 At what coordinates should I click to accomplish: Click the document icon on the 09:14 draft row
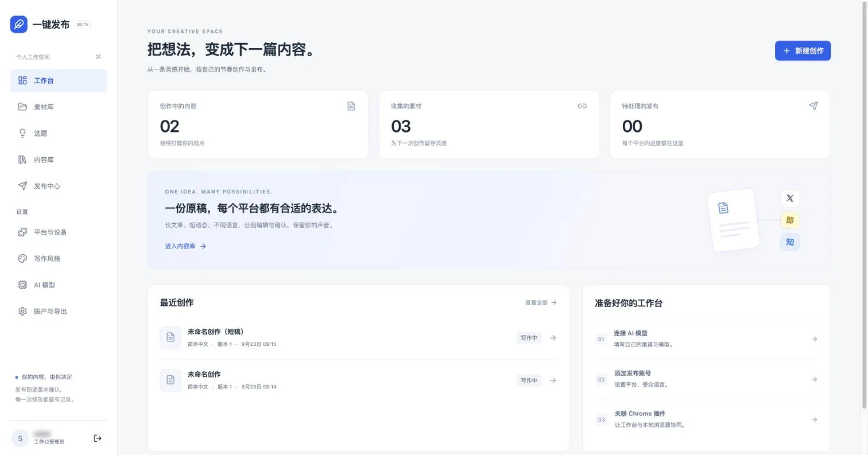(170, 380)
